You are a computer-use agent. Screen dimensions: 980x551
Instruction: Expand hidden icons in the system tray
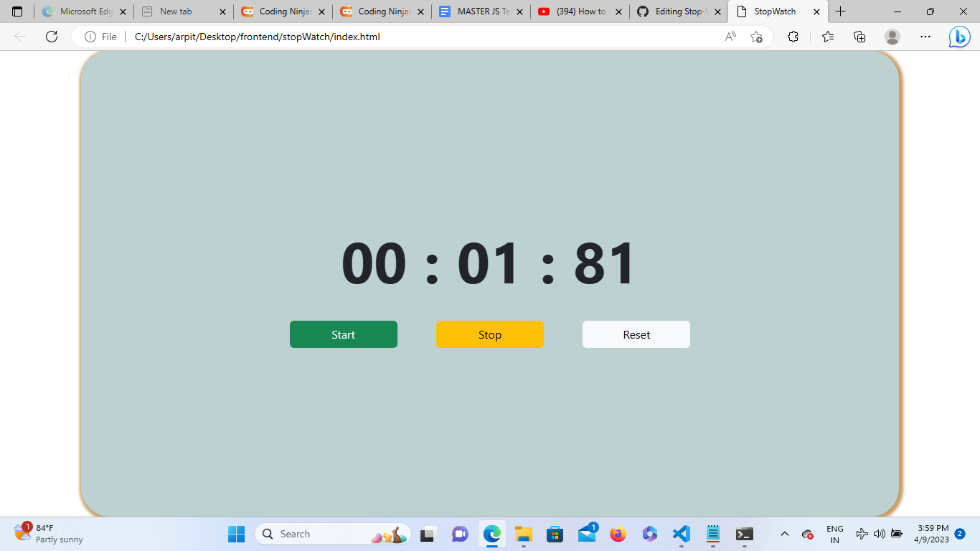tap(784, 534)
